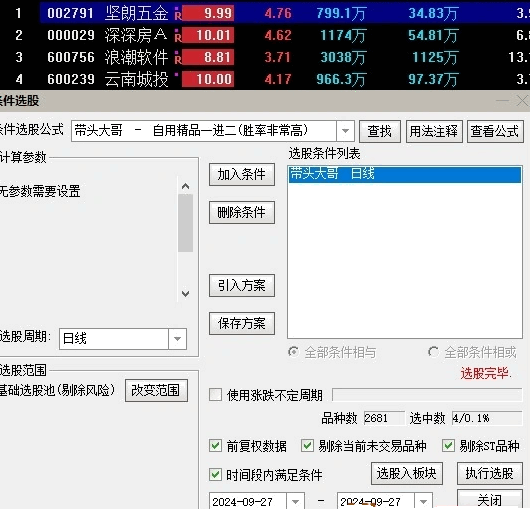Click the 查找 search button

pos(380,131)
